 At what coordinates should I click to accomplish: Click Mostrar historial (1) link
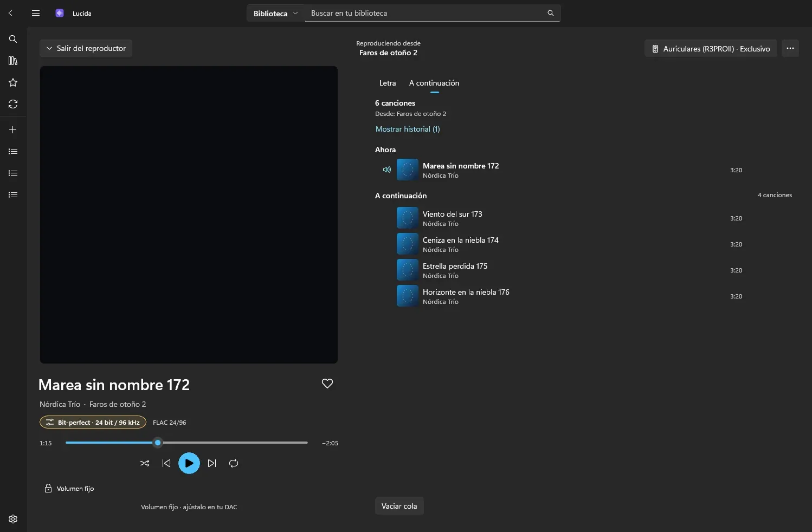point(408,129)
